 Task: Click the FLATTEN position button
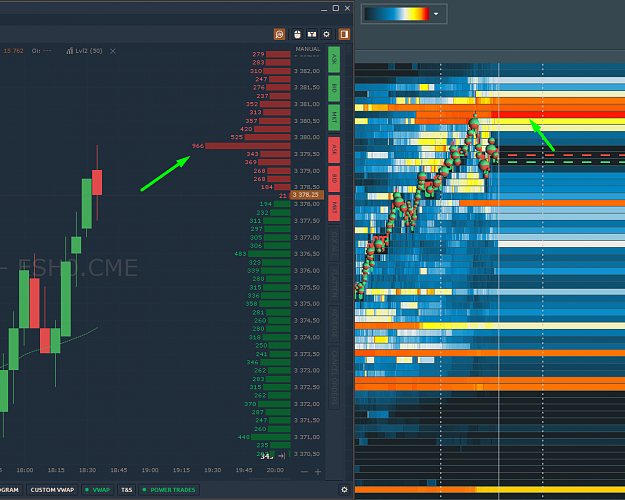[334, 283]
